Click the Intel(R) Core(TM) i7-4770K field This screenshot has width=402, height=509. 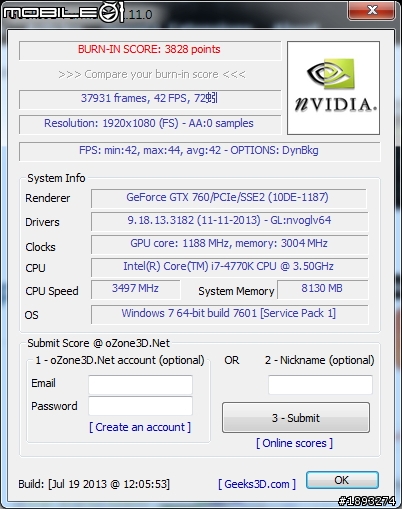click(x=229, y=267)
